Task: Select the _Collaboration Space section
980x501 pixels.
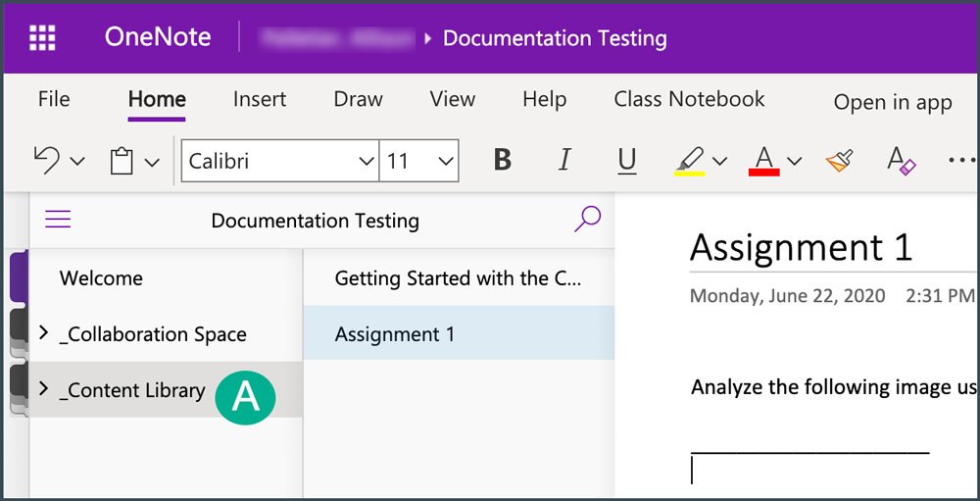Action: click(153, 334)
